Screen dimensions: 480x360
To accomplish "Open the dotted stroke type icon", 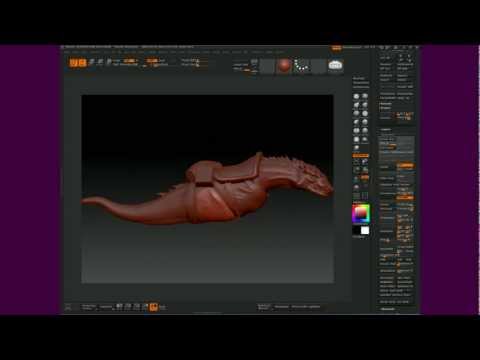I will 301,66.
